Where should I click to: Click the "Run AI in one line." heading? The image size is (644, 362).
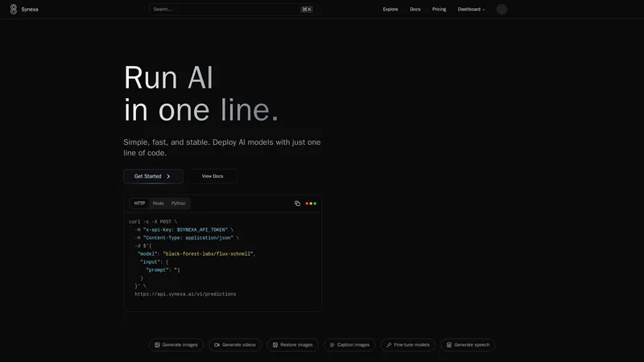pos(201,93)
